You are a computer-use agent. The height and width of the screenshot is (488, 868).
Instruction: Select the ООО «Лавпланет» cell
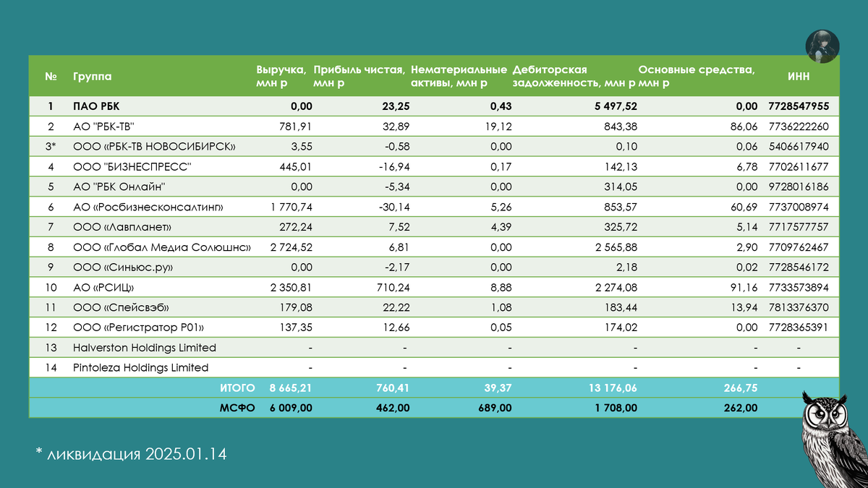point(122,227)
